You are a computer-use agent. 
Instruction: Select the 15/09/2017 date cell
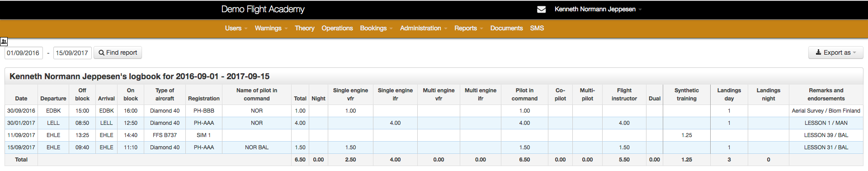[x=21, y=147]
